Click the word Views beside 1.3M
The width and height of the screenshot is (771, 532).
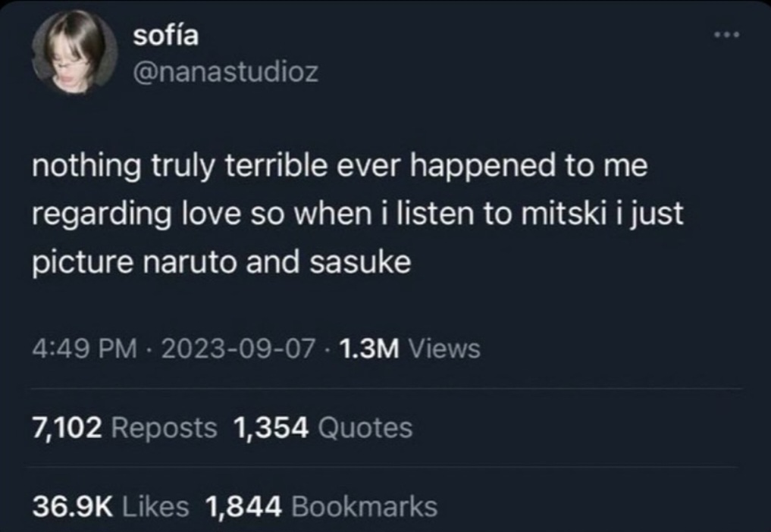[443, 349]
